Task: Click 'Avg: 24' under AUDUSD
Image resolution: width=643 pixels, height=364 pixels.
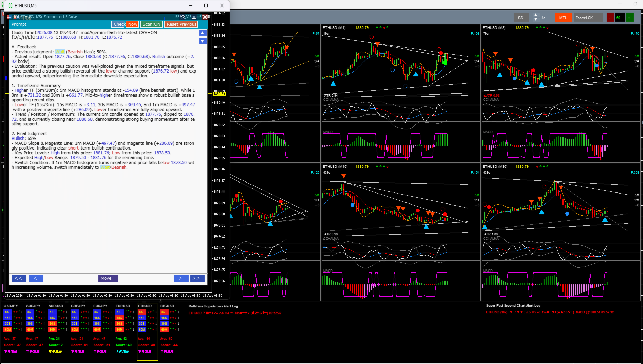Action: 54,339
